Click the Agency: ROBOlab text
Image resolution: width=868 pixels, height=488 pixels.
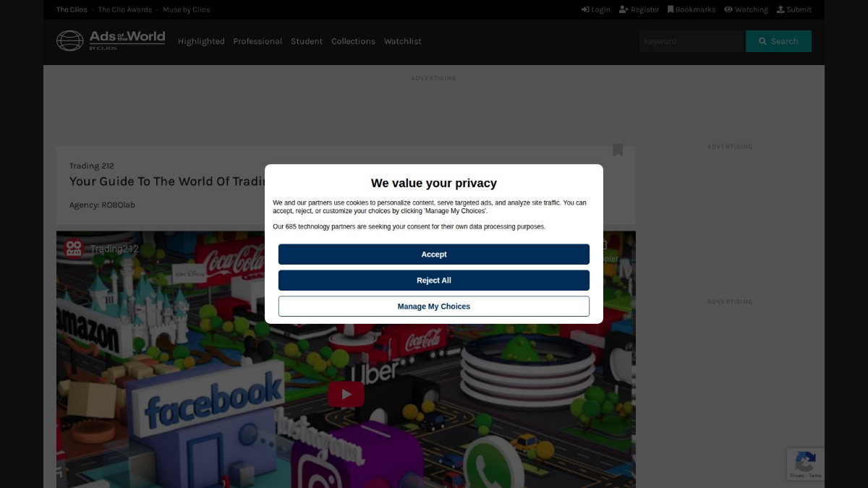click(x=102, y=205)
